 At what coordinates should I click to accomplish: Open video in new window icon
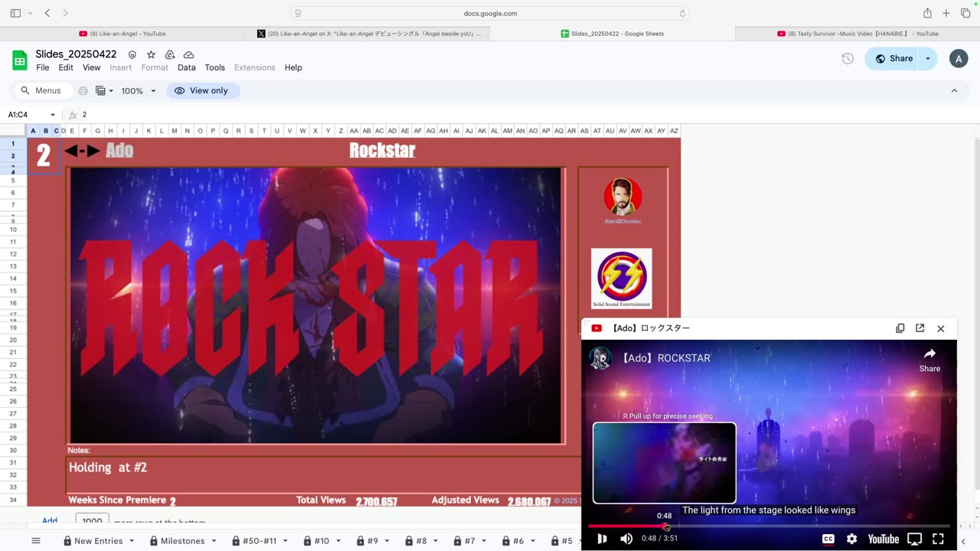click(x=920, y=328)
